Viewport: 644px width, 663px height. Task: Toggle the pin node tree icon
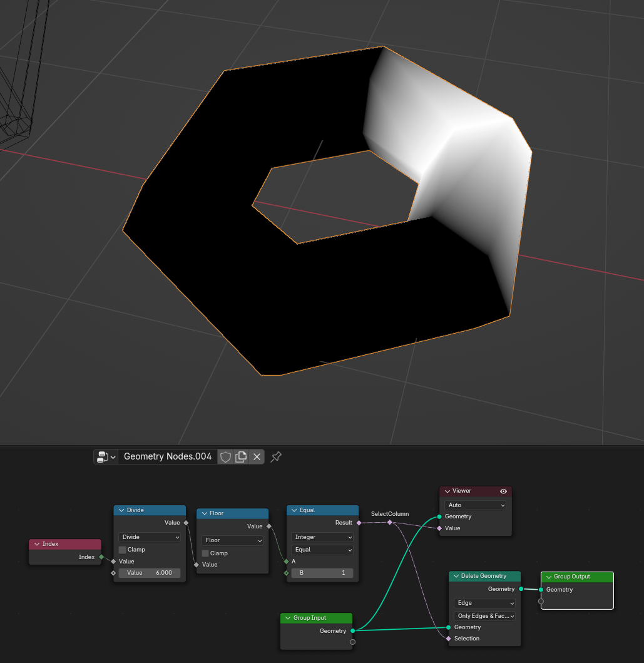276,456
